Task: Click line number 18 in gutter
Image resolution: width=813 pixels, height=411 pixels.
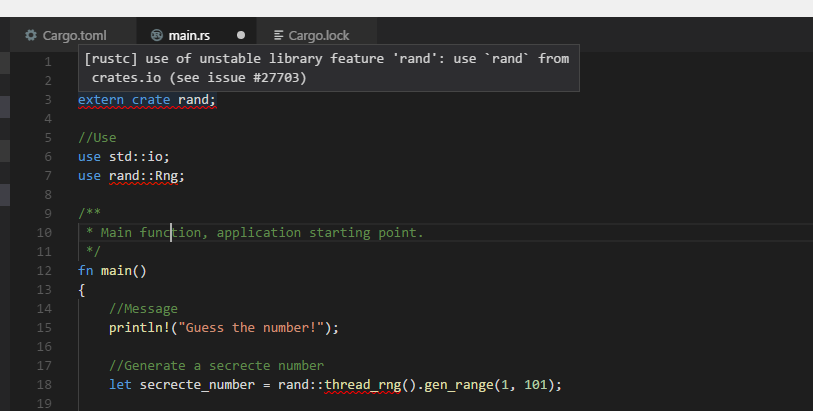Action: (44, 385)
